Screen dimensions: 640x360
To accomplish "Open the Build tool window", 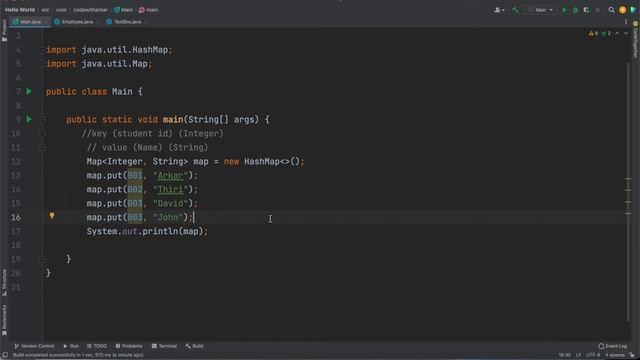I will (194, 346).
